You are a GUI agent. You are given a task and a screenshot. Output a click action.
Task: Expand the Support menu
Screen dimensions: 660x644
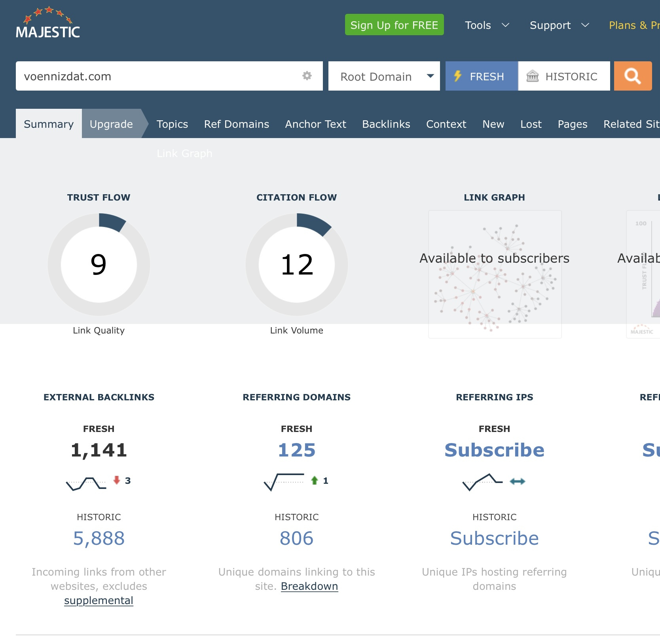tap(559, 25)
